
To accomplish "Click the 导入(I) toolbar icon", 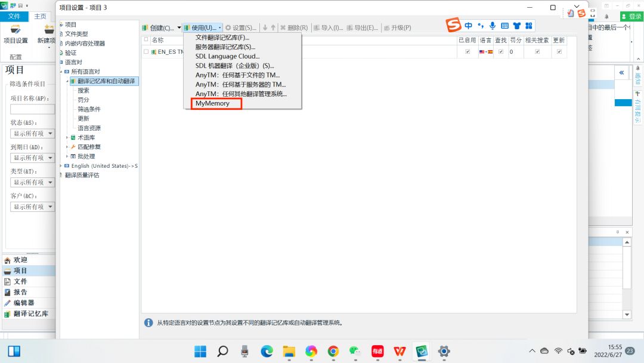I will pos(325,27).
